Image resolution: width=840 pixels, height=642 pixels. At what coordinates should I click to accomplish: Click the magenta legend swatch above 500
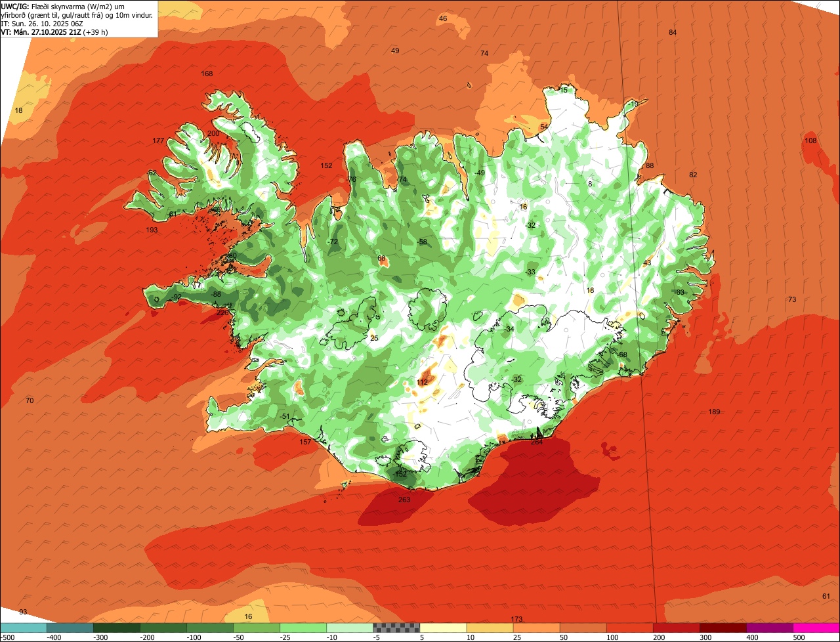[816, 628]
